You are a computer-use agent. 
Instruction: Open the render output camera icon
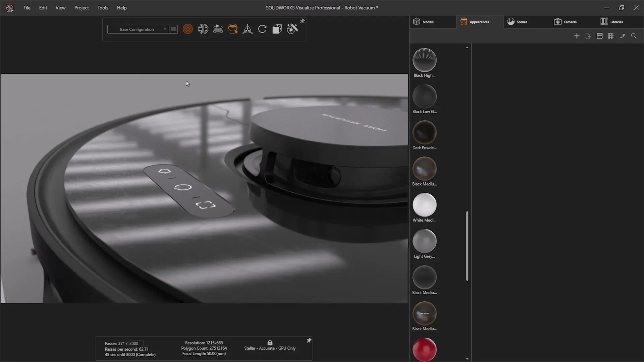pos(292,29)
